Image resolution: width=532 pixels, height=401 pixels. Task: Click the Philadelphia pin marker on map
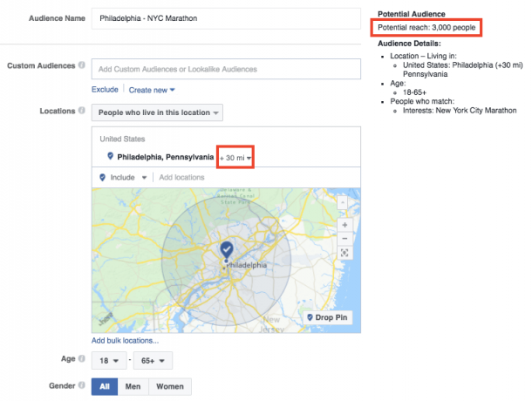(x=226, y=251)
